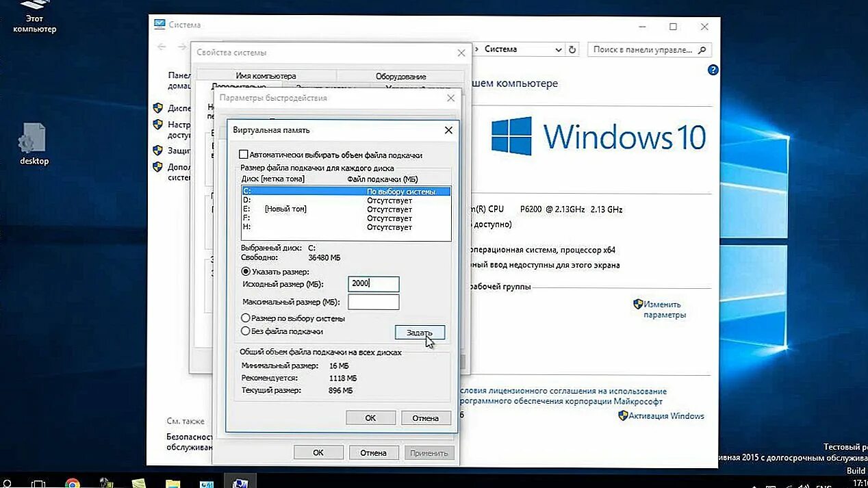Click the Задать button
Image resolution: width=868 pixels, height=488 pixels.
(420, 333)
